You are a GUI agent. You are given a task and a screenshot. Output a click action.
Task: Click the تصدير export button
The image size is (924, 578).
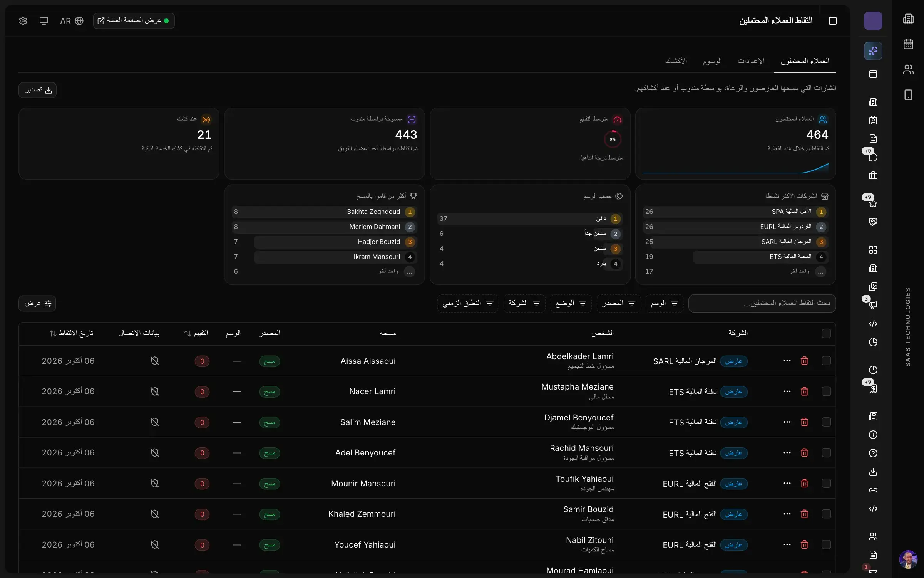pos(37,90)
